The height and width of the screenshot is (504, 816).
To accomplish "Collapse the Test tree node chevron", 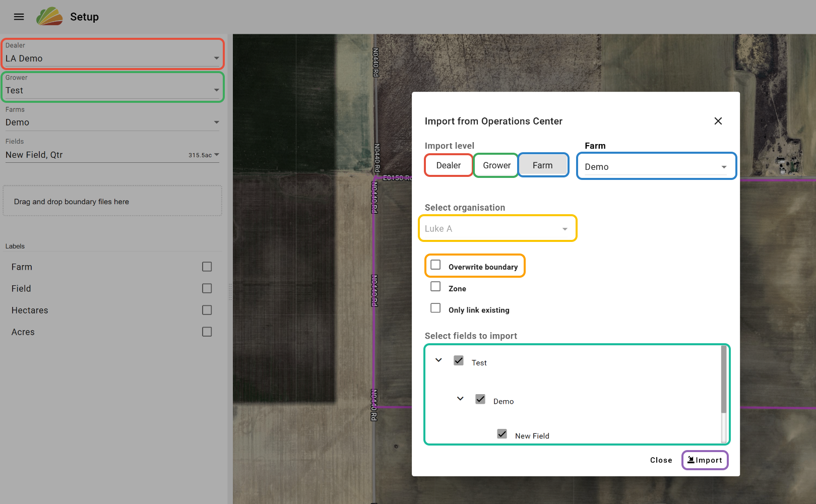I will click(x=438, y=360).
